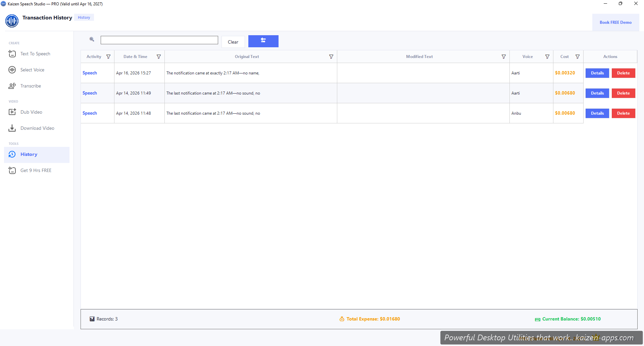Open the Download Video tool
This screenshot has width=644, height=346.
[37, 128]
